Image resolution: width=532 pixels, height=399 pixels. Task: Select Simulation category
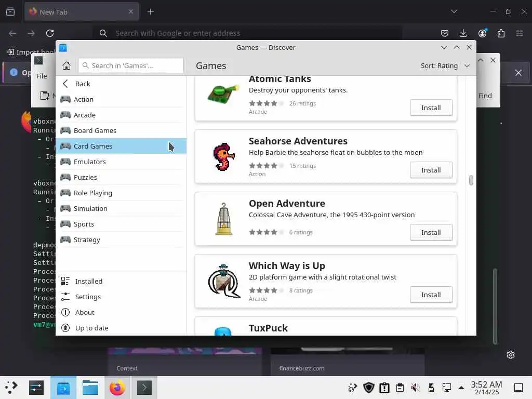click(x=121, y=208)
